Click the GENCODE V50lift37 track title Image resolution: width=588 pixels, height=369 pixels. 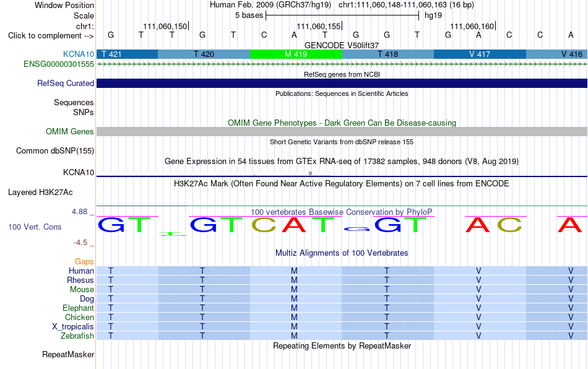[342, 45]
